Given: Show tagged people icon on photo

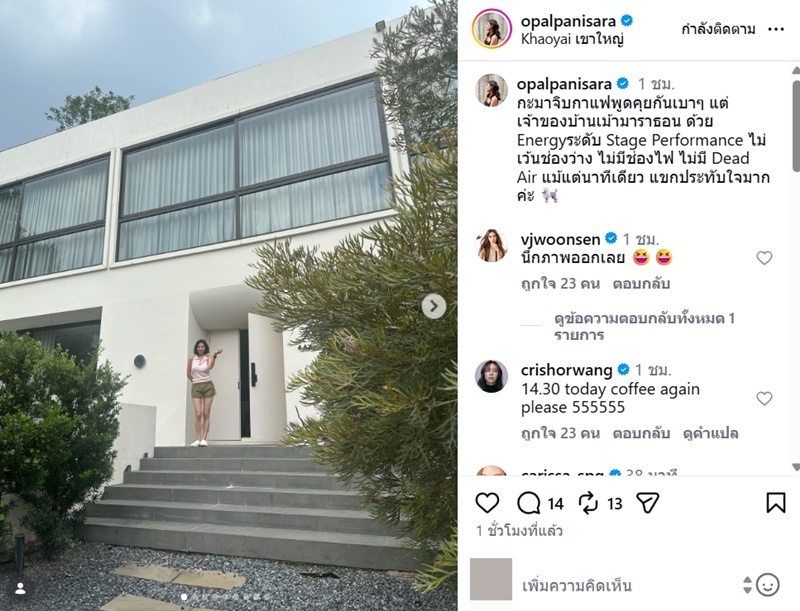Looking at the screenshot, I should pos(20,589).
